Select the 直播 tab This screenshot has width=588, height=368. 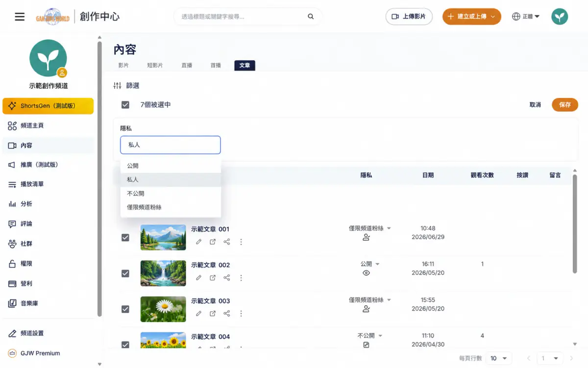pyautogui.click(x=187, y=66)
